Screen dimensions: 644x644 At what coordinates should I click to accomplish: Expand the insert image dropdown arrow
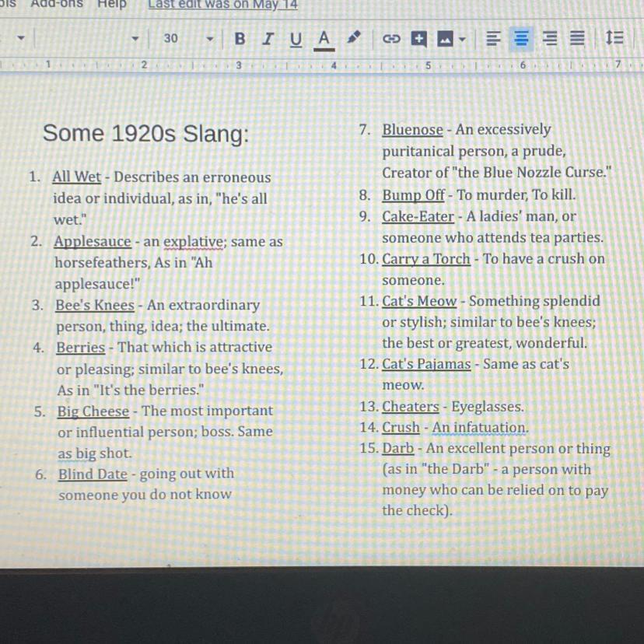pos(463,40)
